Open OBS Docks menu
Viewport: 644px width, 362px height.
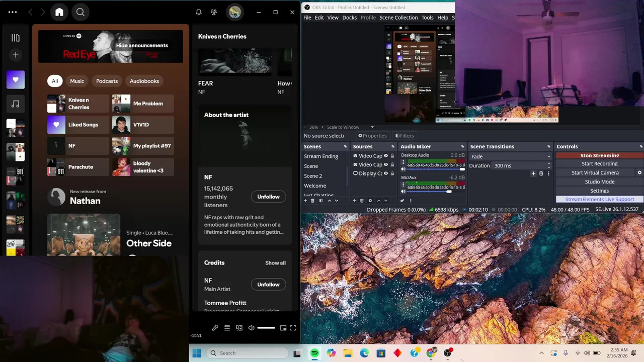[x=349, y=18]
